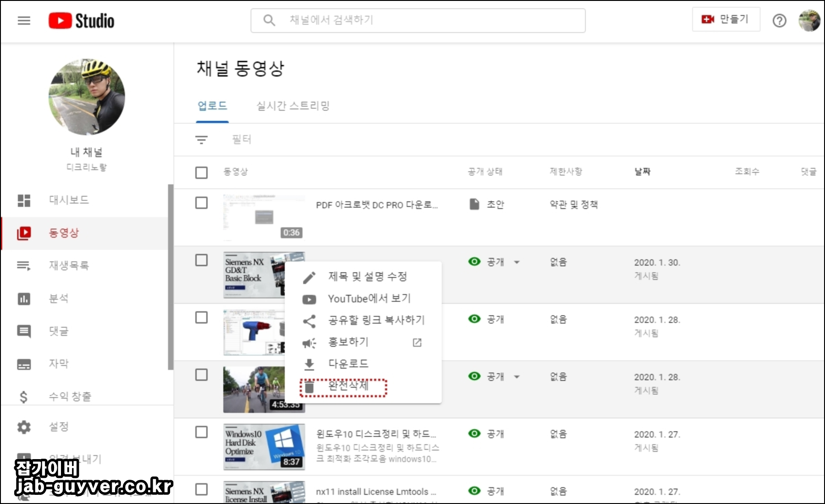The image size is (825, 504).
Task: Switch to the 업로드 tab
Action: (212, 106)
